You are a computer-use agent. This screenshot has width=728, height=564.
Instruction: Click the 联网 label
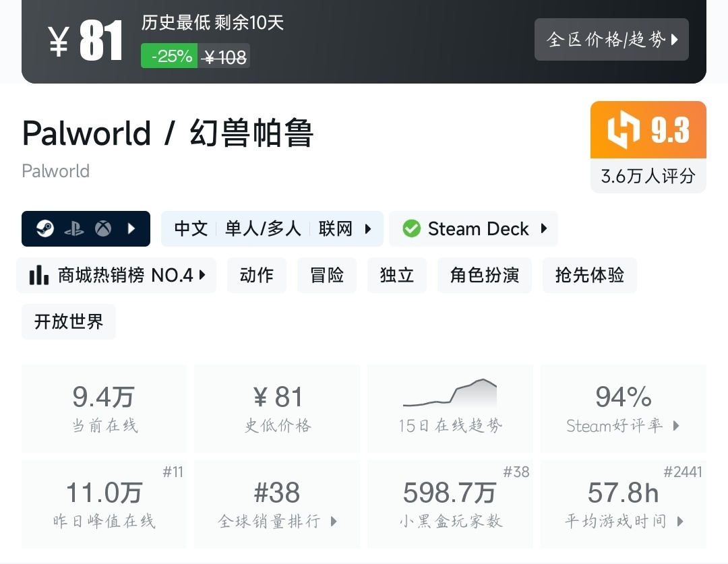point(335,229)
